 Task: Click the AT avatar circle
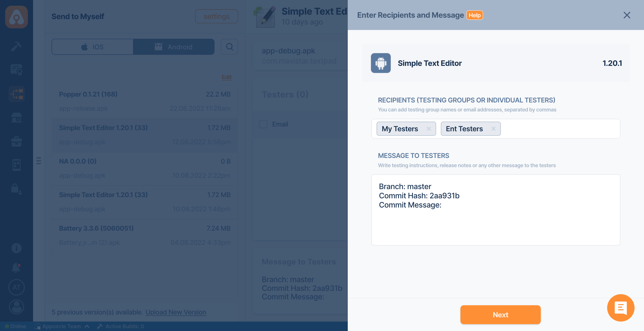click(17, 287)
